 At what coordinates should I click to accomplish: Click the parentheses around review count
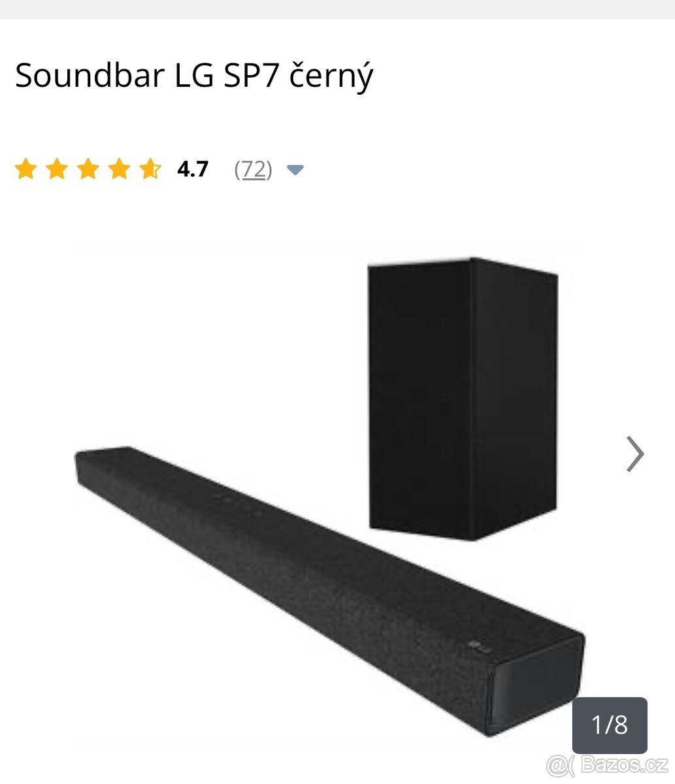[254, 170]
